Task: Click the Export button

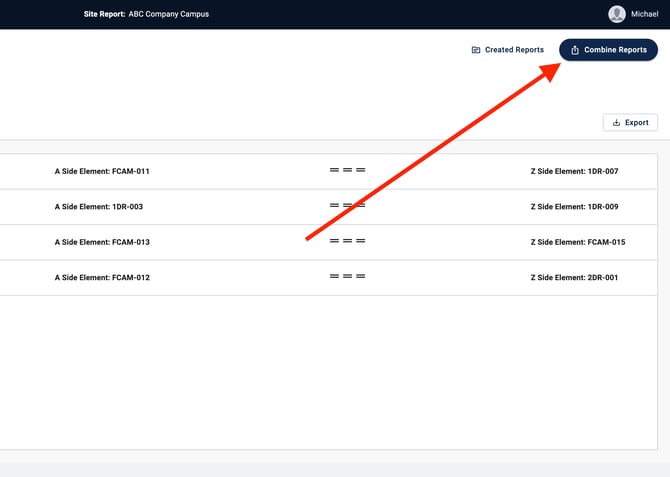Action: click(630, 122)
